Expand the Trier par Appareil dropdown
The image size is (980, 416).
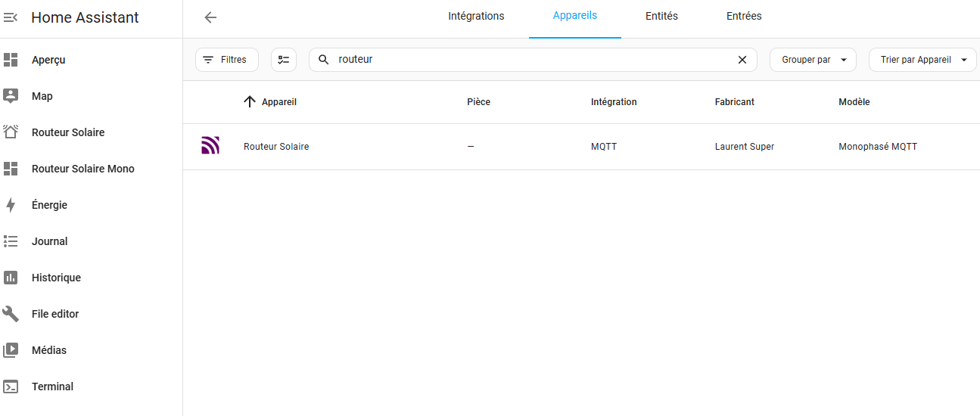tap(922, 60)
